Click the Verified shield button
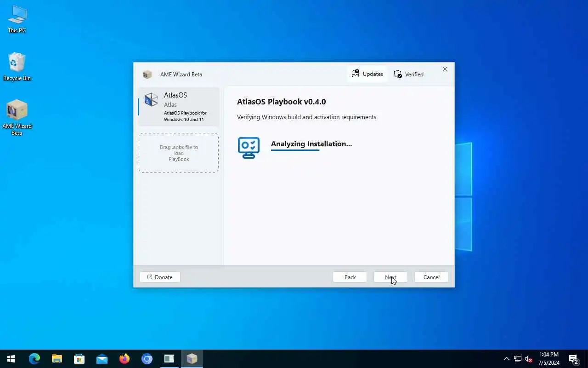Viewport: 588px width, 368px height. [x=408, y=74]
